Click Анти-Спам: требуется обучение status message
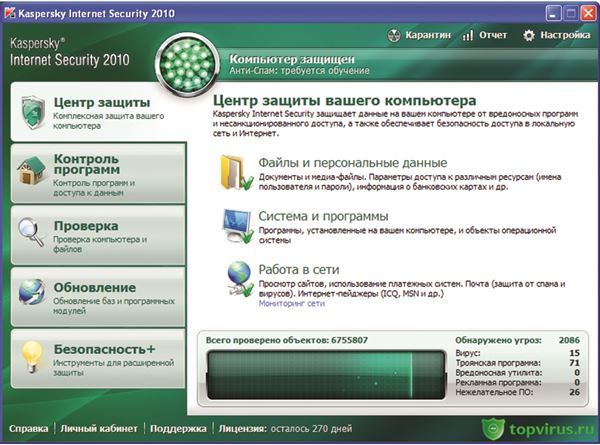 pyautogui.click(x=299, y=71)
